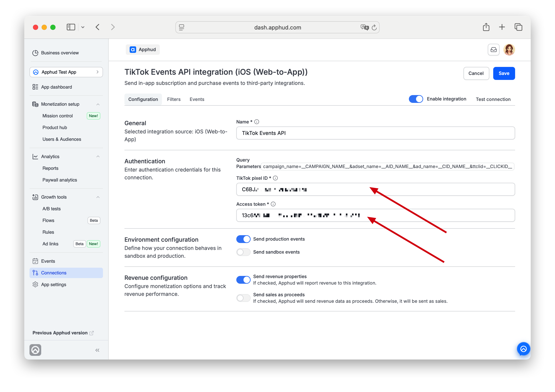Switch to the Filters tab

click(x=174, y=99)
